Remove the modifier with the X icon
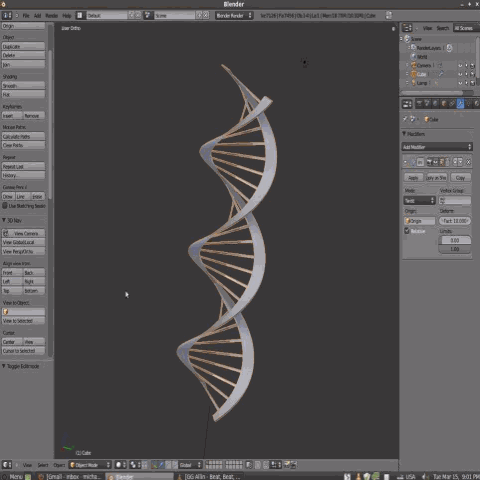The image size is (480, 480). 468,162
